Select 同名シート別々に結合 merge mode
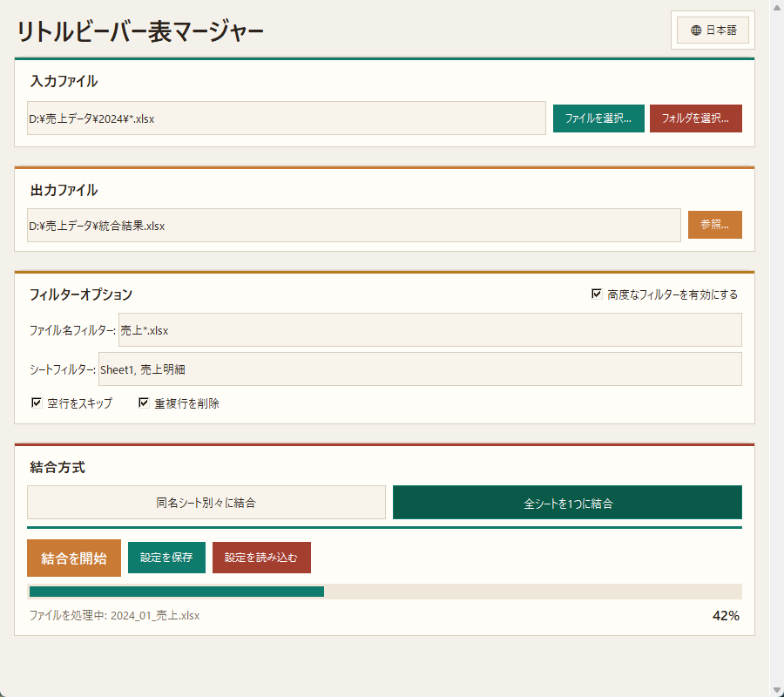Image resolution: width=784 pixels, height=697 pixels. click(x=206, y=502)
